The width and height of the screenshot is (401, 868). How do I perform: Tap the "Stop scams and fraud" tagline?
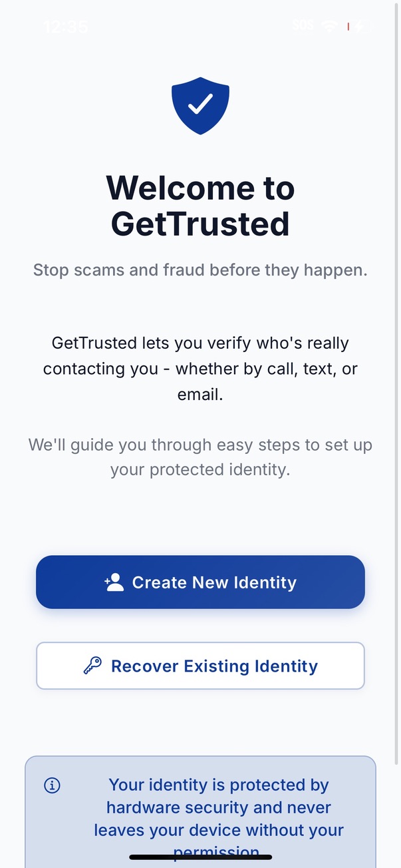pyautogui.click(x=200, y=270)
